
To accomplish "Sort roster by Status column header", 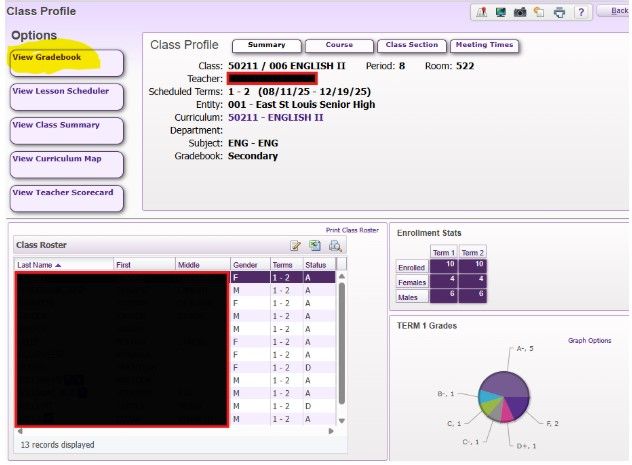I will click(x=316, y=265).
